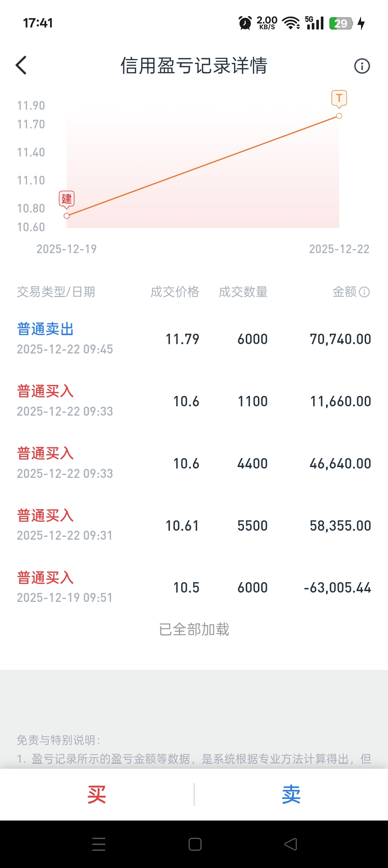
Task: Tap the info icon next to 金额
Action: click(364, 292)
